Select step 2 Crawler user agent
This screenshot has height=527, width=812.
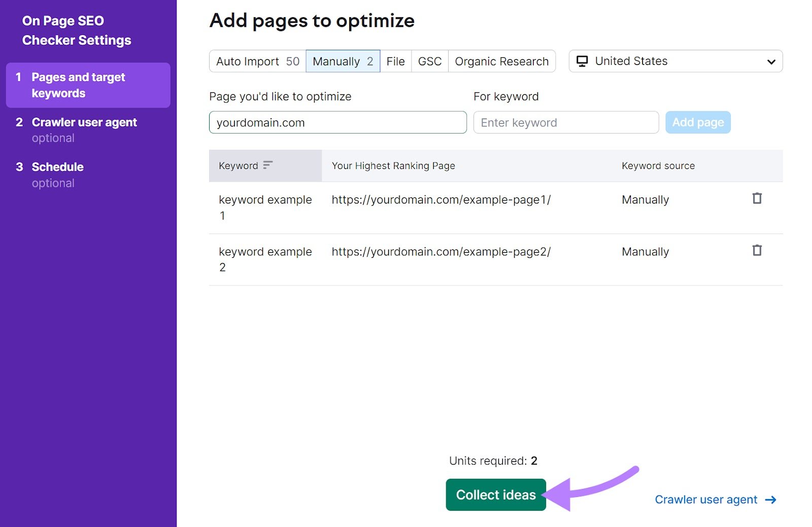click(x=84, y=122)
